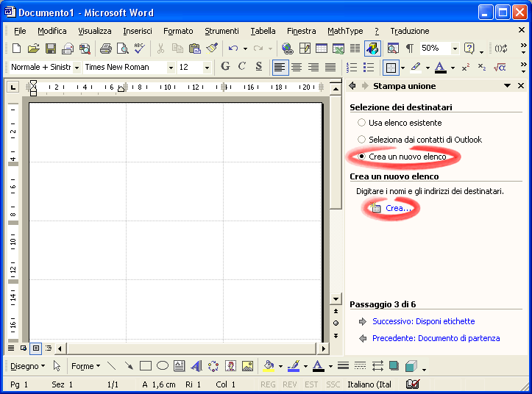The width and height of the screenshot is (532, 394).
Task: Click the Word Help question mark icon
Action: (x=469, y=49)
